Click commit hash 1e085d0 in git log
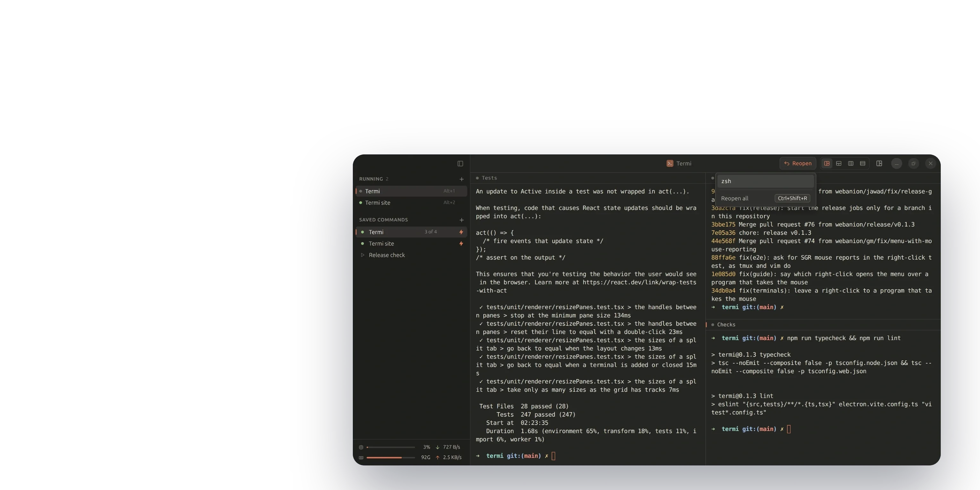Screen dimensions: 980x490 pos(723,274)
